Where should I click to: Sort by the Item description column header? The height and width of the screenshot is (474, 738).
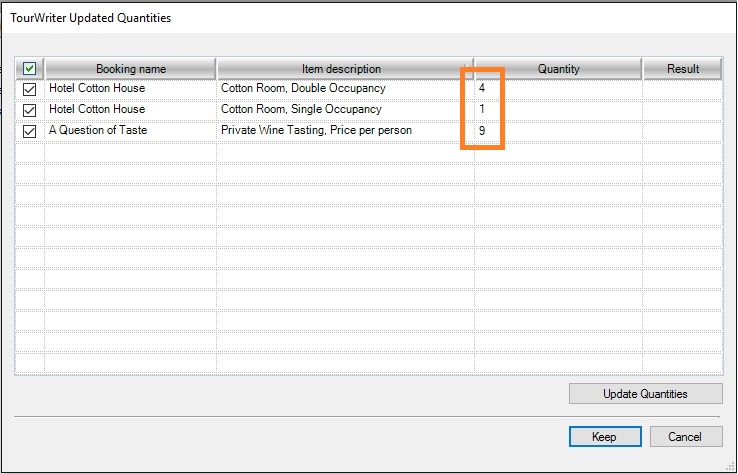coord(341,69)
